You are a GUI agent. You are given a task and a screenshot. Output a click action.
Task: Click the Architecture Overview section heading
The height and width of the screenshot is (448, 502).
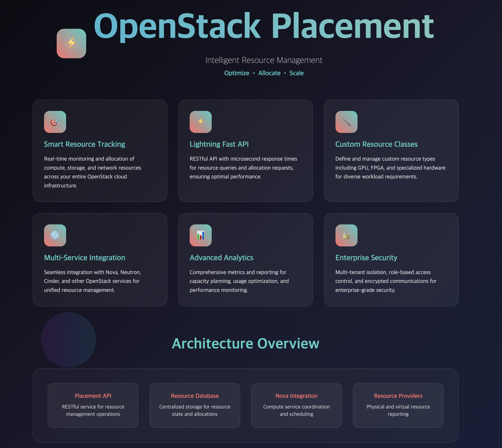(245, 343)
